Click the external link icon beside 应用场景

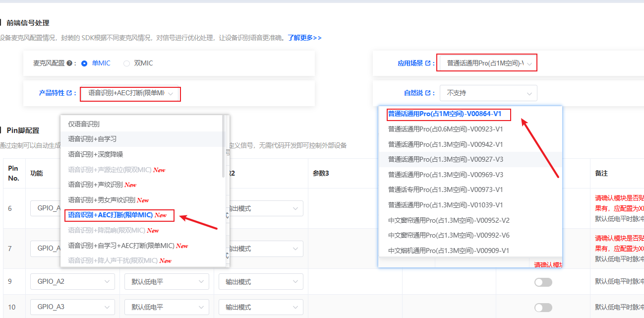427,64
